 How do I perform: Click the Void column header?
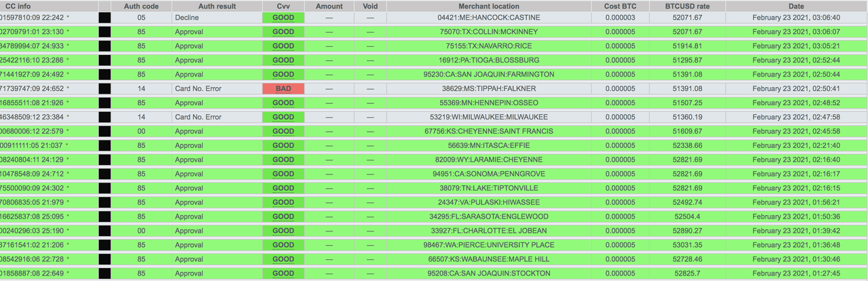coord(370,5)
